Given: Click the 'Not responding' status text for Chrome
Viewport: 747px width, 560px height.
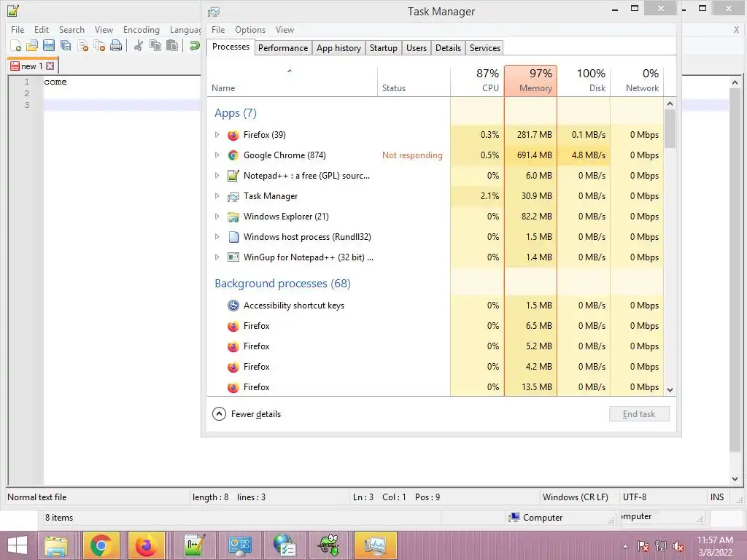Looking at the screenshot, I should [x=412, y=155].
